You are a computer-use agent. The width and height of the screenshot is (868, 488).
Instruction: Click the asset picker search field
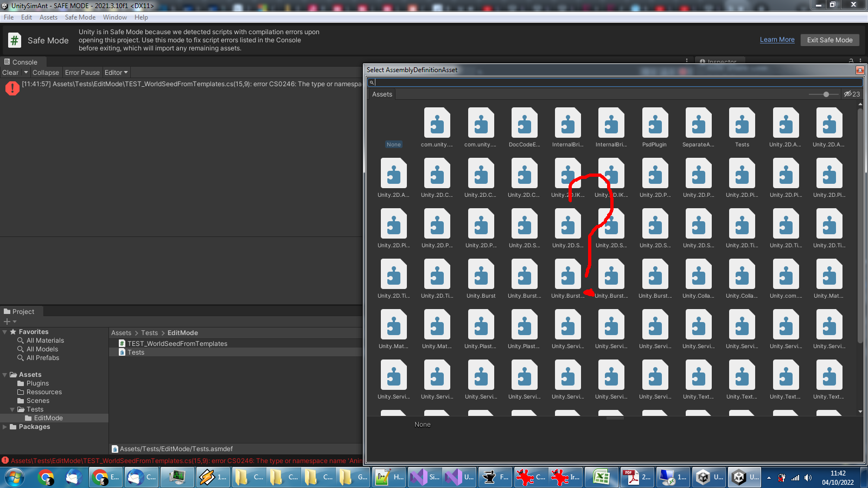pos(615,82)
